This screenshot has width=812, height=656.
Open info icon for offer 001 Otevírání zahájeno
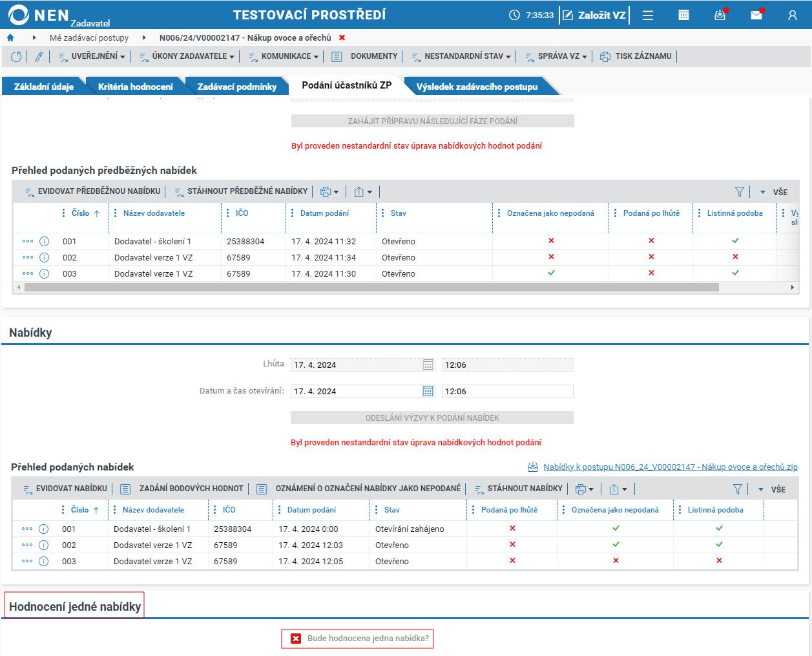pyautogui.click(x=44, y=529)
